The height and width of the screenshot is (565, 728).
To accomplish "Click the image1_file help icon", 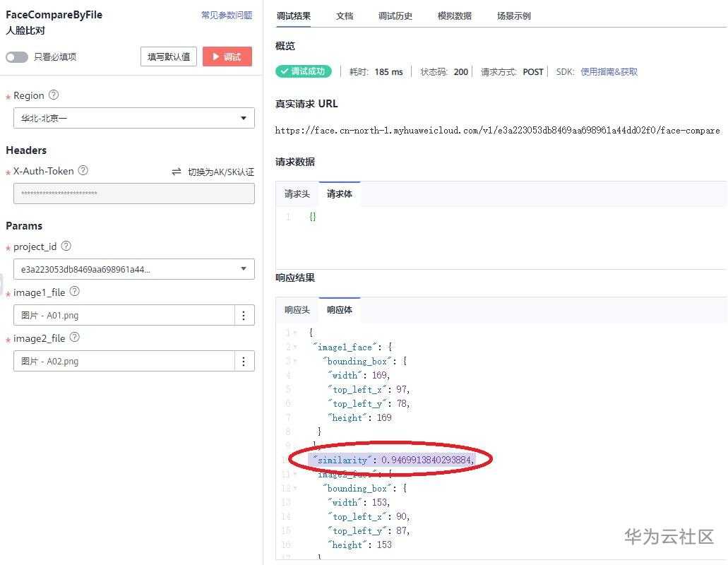I will click(73, 292).
